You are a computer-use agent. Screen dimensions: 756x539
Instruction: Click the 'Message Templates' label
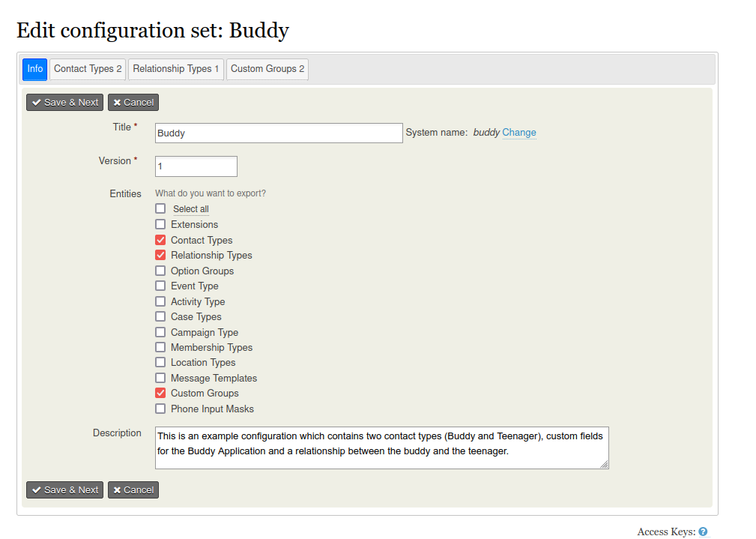[214, 379]
